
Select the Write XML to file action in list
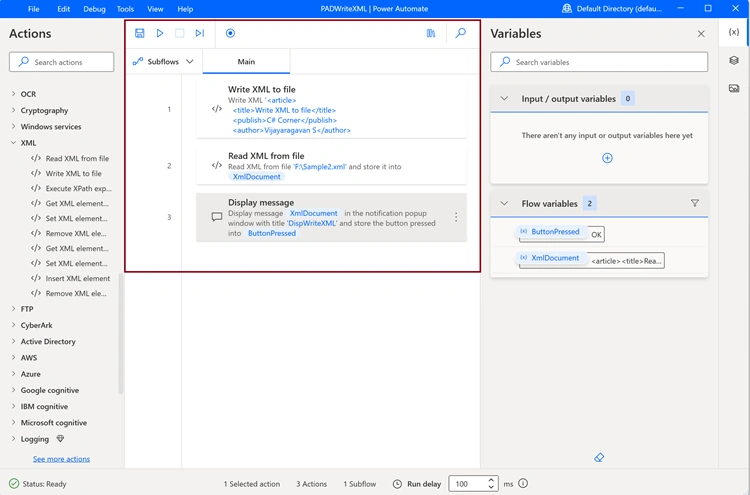pos(66,173)
